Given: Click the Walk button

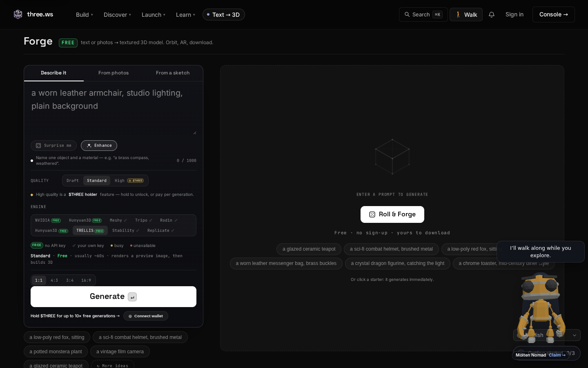Looking at the screenshot, I should (x=466, y=15).
